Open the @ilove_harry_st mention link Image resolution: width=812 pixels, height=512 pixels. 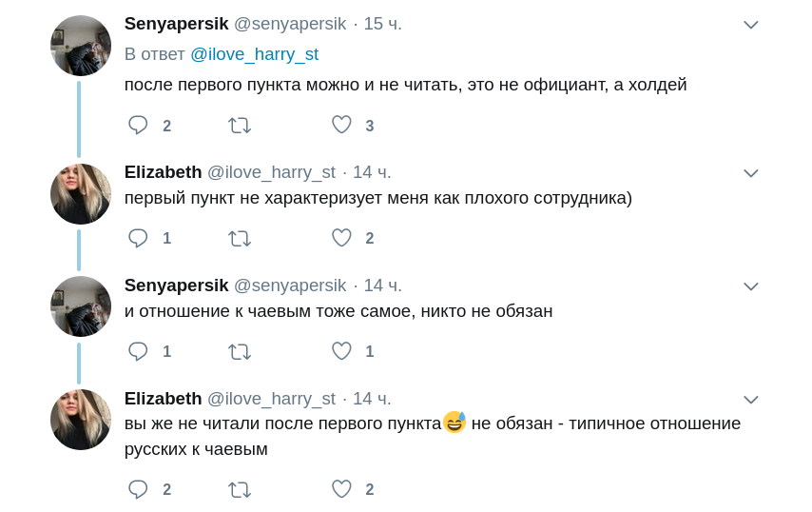tap(254, 54)
